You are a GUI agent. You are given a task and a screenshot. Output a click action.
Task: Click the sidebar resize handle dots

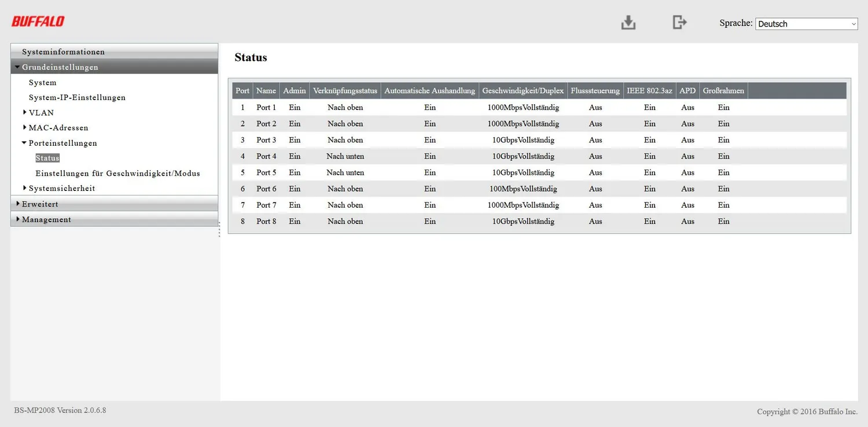point(219,229)
